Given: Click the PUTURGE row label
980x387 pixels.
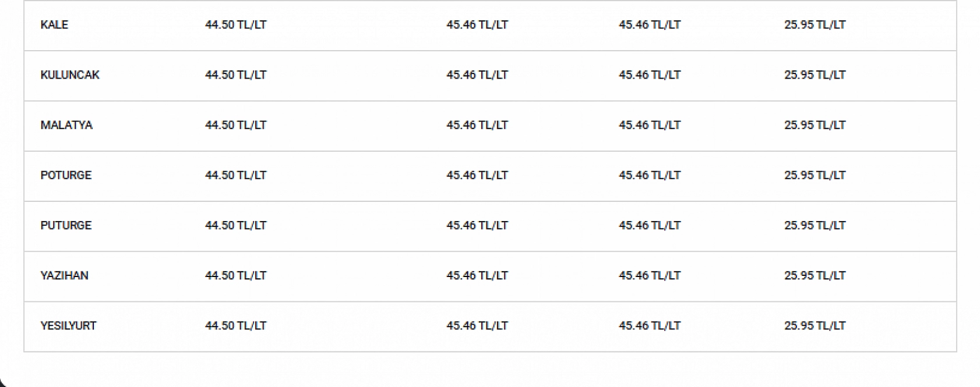Looking at the screenshot, I should (x=66, y=225).
